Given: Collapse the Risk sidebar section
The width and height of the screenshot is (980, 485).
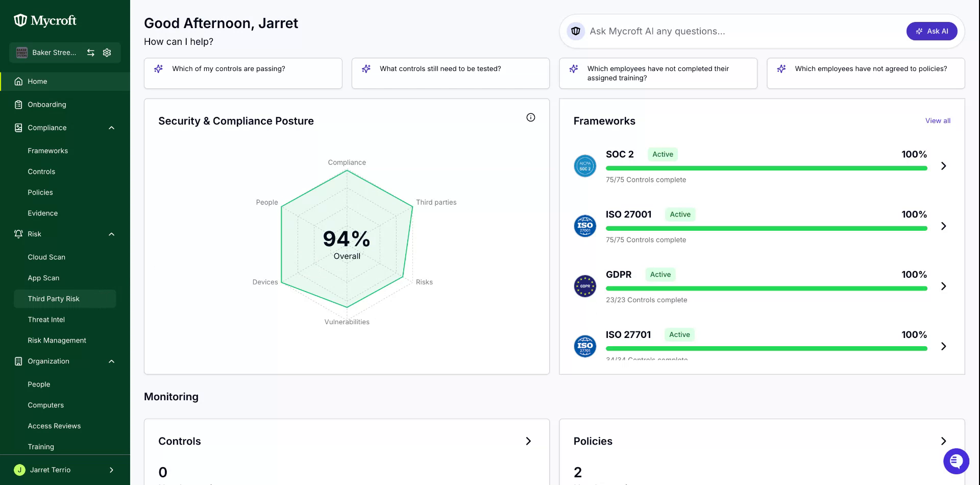Looking at the screenshot, I should (x=111, y=234).
